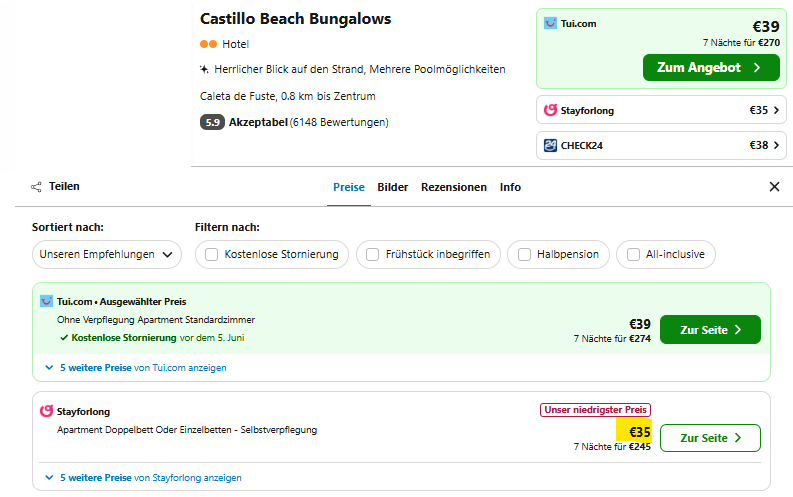Open the Rezensionen tab
The image size is (793, 497).
pyautogui.click(x=454, y=187)
